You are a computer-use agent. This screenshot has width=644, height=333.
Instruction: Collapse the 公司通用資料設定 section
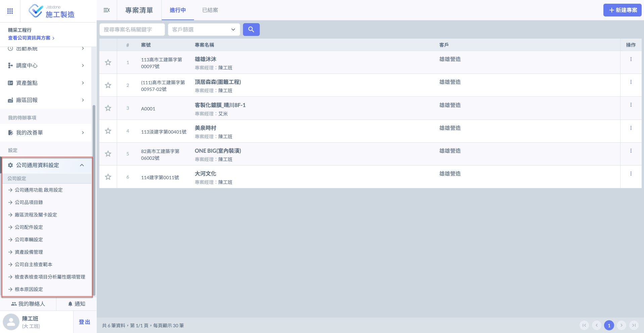[82, 165]
